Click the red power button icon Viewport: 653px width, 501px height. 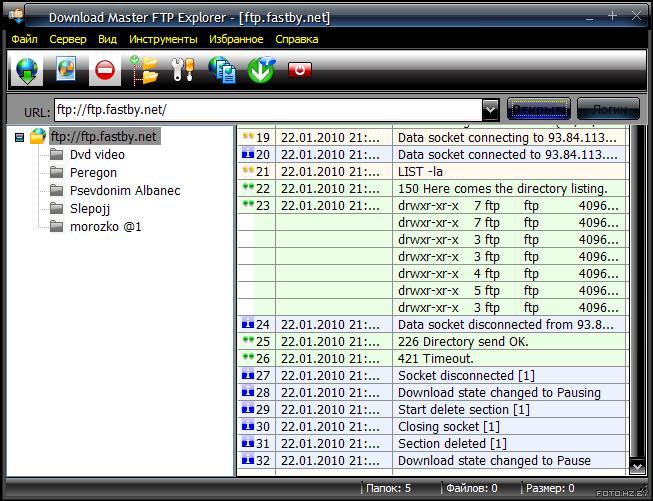point(300,70)
